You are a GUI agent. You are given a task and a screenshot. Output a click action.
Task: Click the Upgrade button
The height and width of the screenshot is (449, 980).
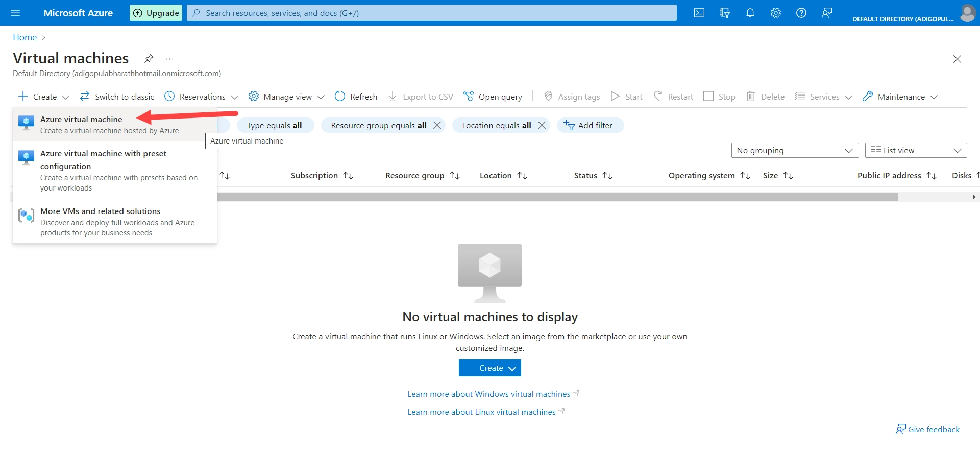pyautogui.click(x=156, y=13)
